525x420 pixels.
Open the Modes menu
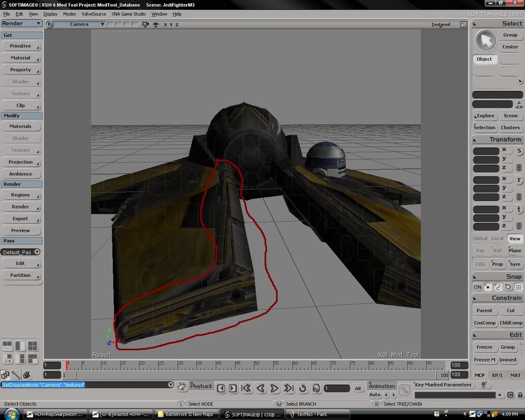tap(69, 14)
